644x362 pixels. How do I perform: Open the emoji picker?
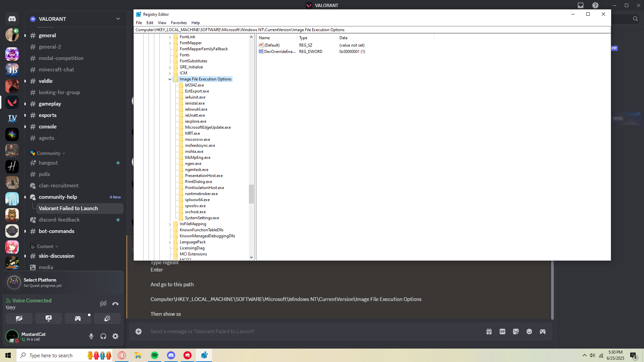tap(529, 331)
